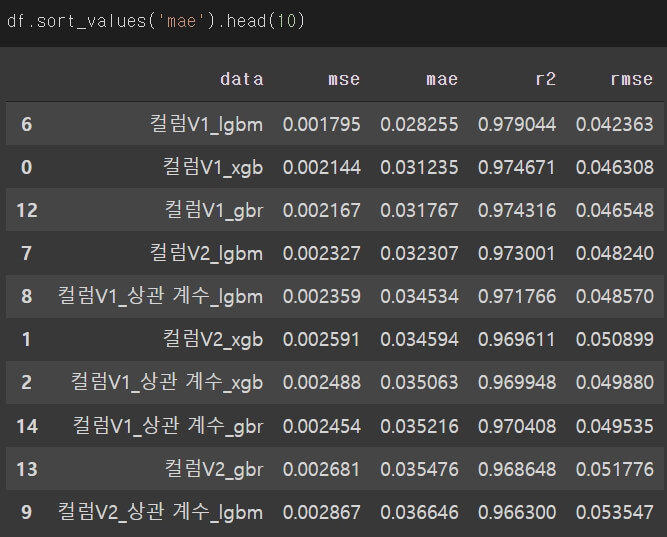Click r2 value 0.973001
The width and height of the screenshot is (667, 537).
517,253
